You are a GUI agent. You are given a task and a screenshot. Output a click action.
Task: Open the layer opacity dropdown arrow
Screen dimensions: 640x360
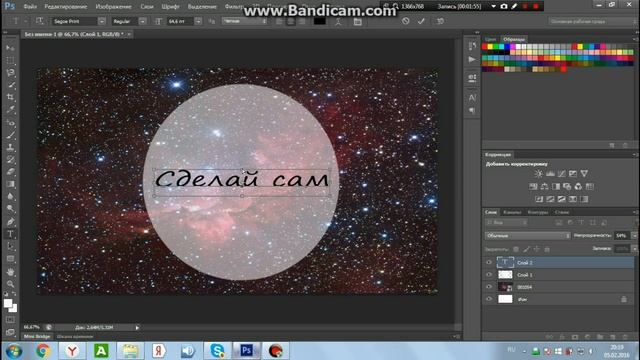634,236
